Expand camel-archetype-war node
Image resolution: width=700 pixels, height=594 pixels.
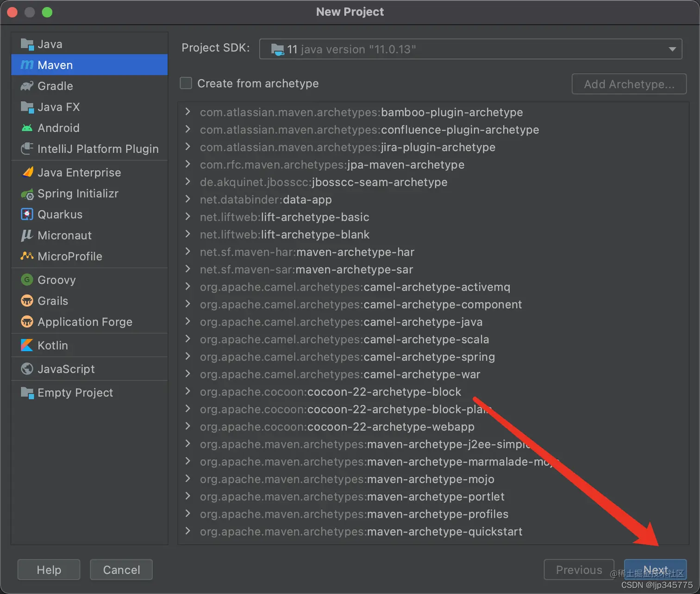pyautogui.click(x=187, y=374)
